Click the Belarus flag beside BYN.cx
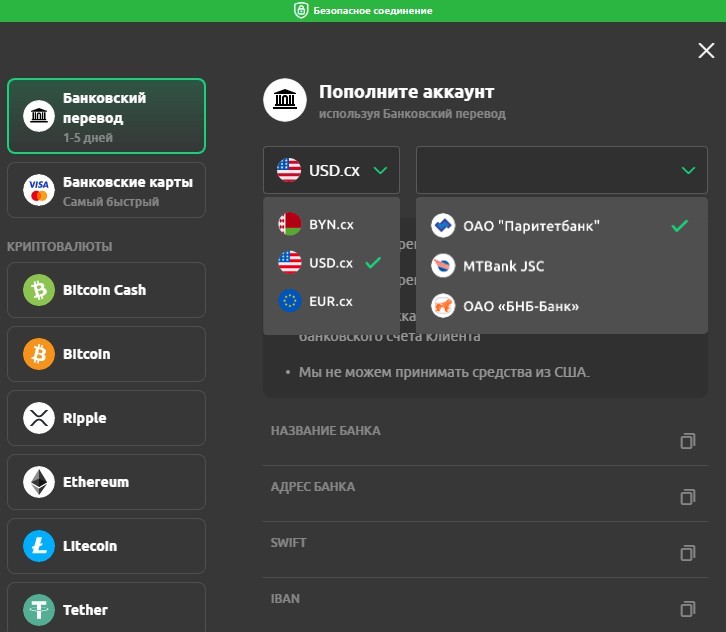The image size is (726, 632). [x=290, y=224]
